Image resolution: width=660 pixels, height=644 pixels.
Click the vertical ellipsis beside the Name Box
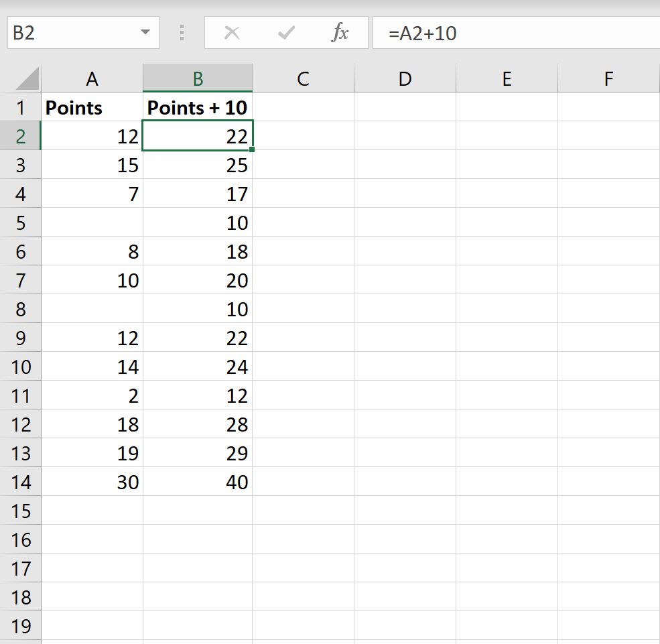pyautogui.click(x=182, y=32)
